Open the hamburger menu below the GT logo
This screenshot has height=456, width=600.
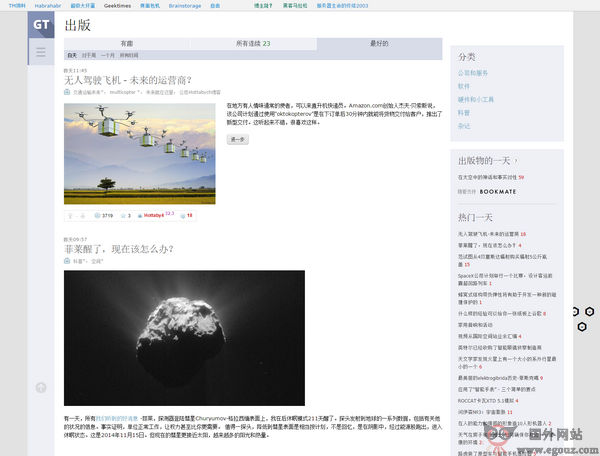[x=41, y=52]
